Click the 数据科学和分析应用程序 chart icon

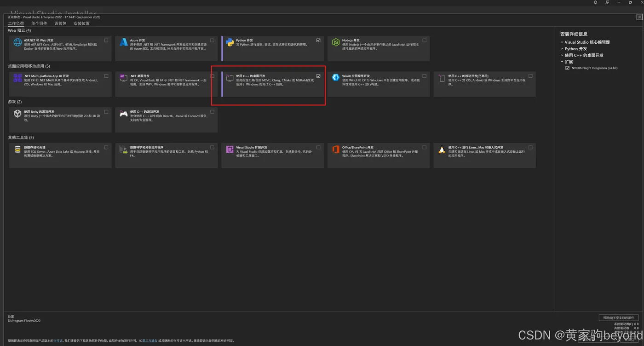point(123,150)
